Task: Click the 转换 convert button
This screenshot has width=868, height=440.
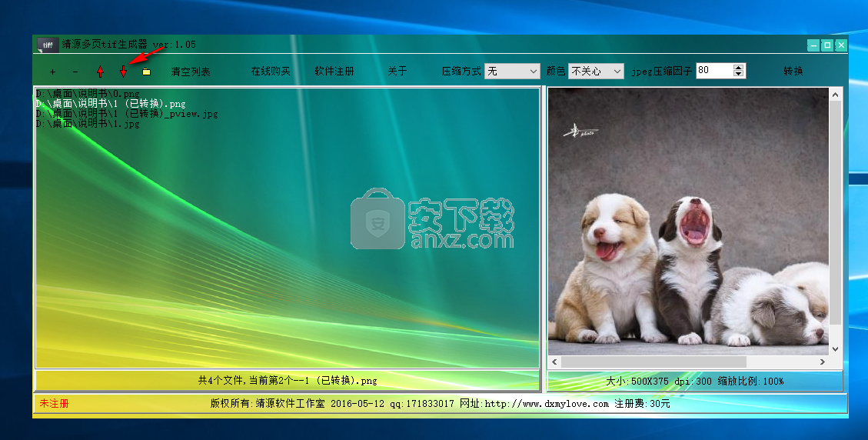Action: click(x=793, y=71)
